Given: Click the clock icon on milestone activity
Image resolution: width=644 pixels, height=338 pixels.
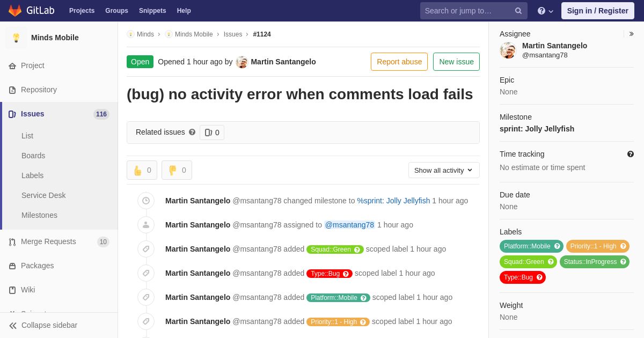Looking at the screenshot, I should [x=146, y=201].
